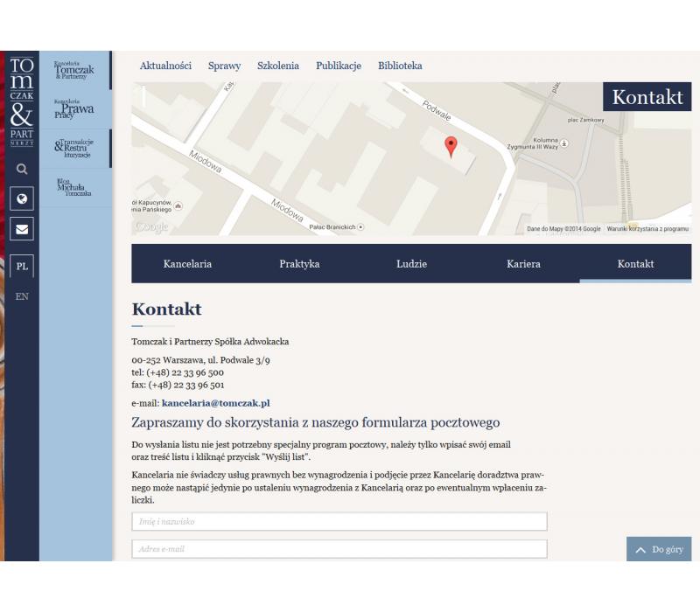
Task: Click the red map location pin
Action: pos(451,146)
